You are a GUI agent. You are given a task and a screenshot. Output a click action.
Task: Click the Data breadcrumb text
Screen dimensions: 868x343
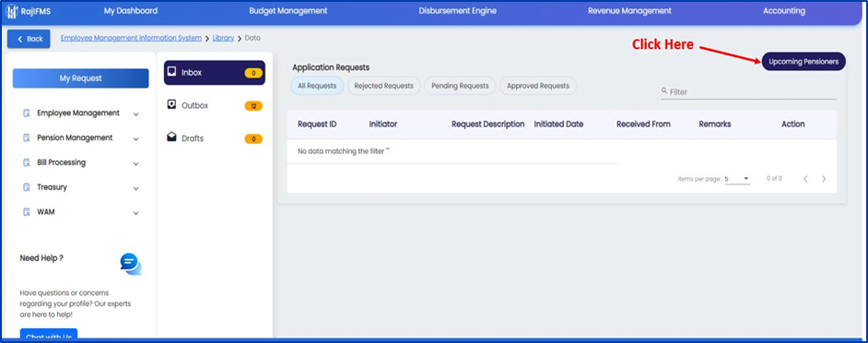click(x=252, y=38)
